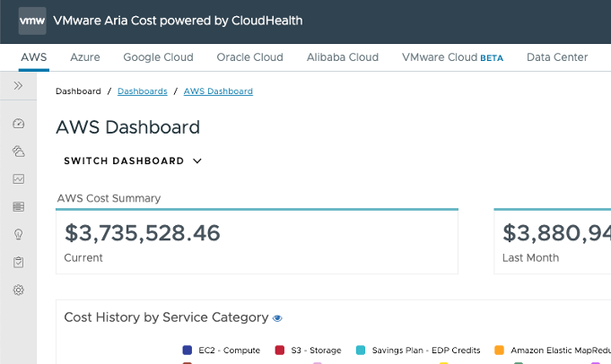The width and height of the screenshot is (611, 364).
Task: Switch to the Alibaba Cloud tab
Action: coord(343,57)
